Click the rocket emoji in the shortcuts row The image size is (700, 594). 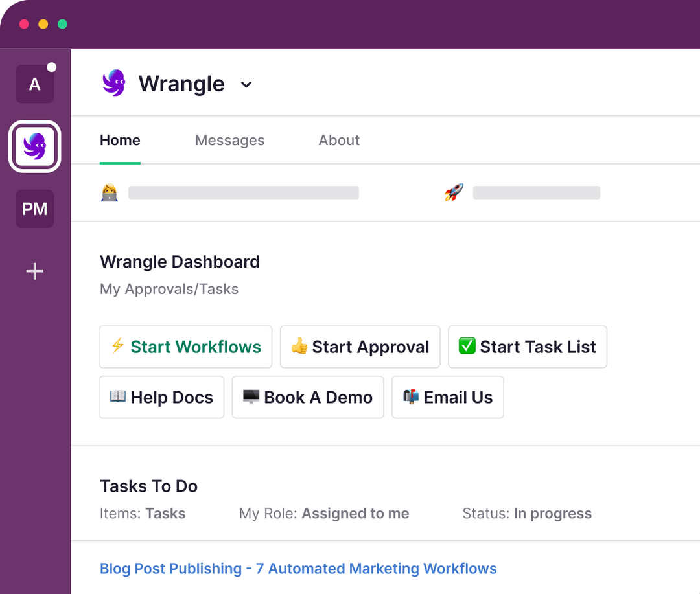(453, 191)
